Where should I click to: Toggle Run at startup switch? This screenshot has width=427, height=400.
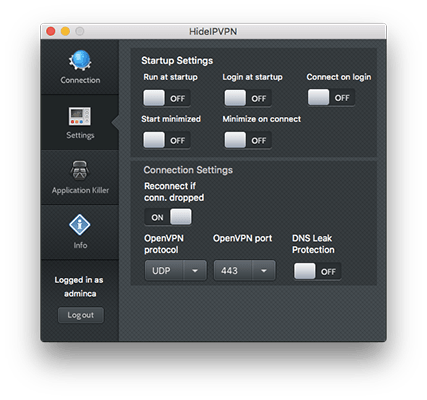click(x=166, y=98)
